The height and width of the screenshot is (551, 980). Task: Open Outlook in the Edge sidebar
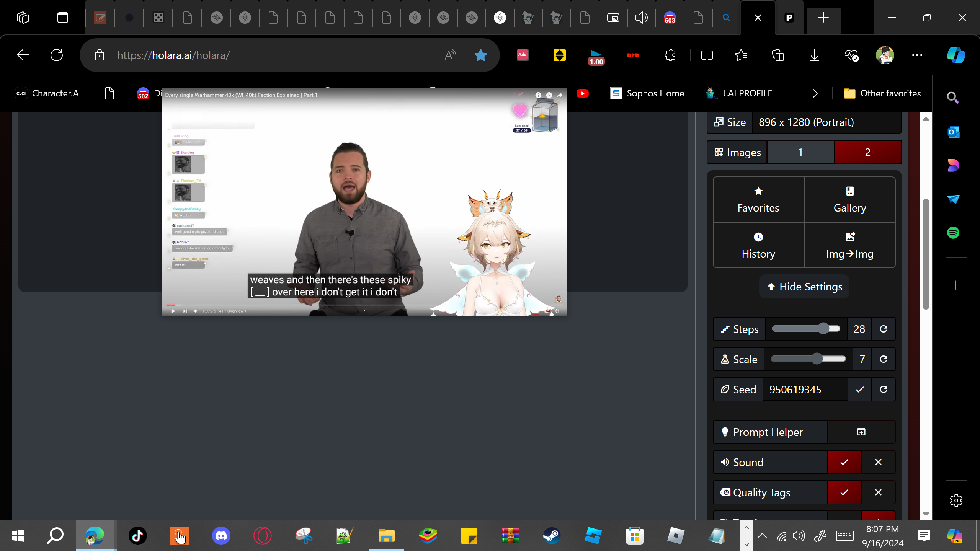953,132
